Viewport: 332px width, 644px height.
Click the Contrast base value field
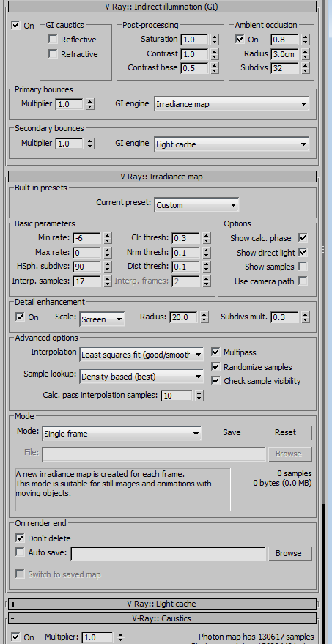click(194, 67)
